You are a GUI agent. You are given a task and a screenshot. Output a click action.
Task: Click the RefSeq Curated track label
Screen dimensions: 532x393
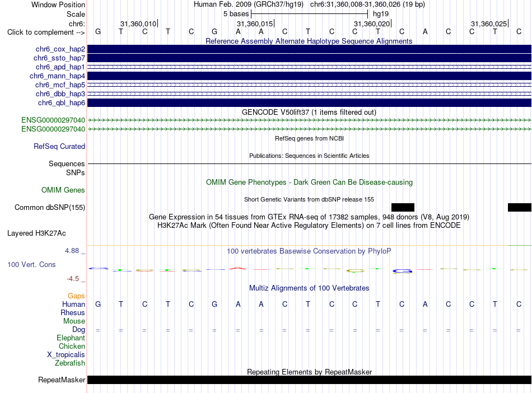[x=59, y=147]
